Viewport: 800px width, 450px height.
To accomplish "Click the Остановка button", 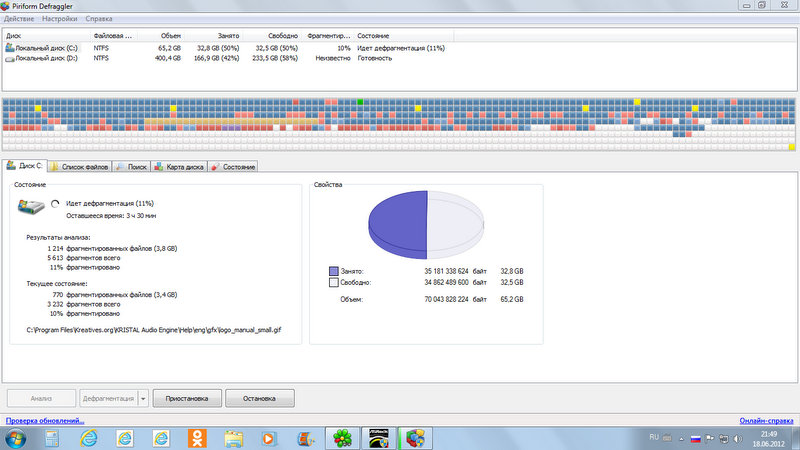I will click(x=260, y=398).
